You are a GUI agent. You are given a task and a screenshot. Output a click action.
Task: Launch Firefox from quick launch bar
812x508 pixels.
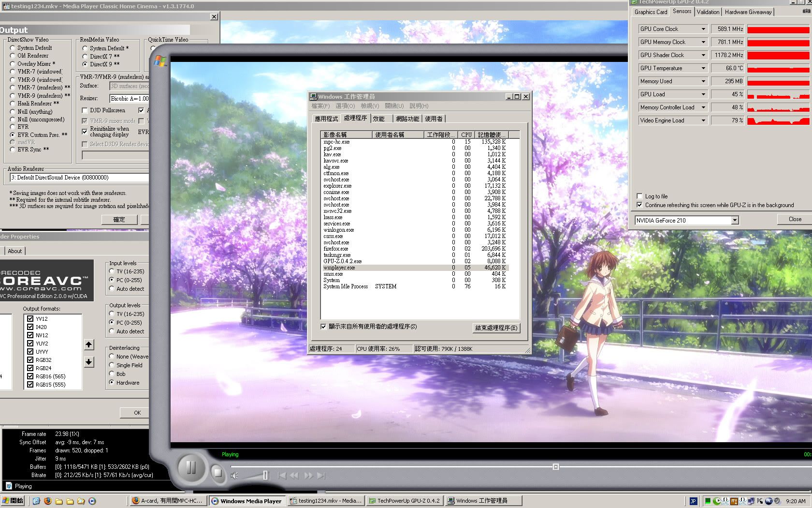click(x=47, y=501)
